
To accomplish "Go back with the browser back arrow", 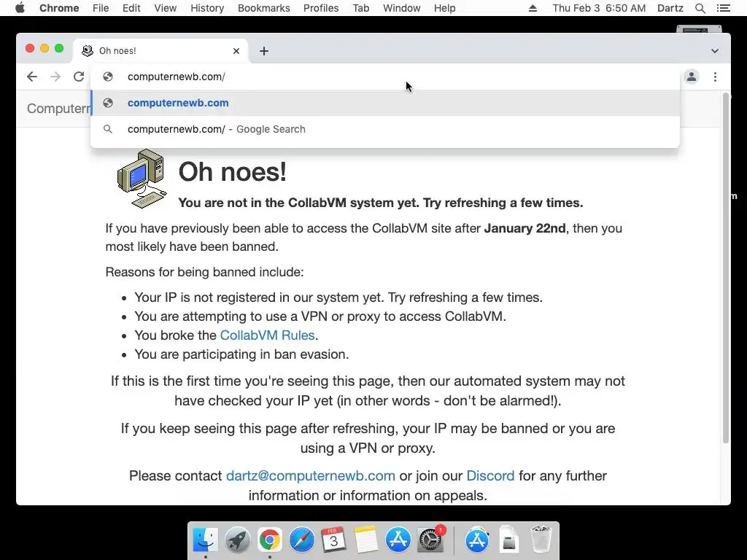I will (x=32, y=77).
